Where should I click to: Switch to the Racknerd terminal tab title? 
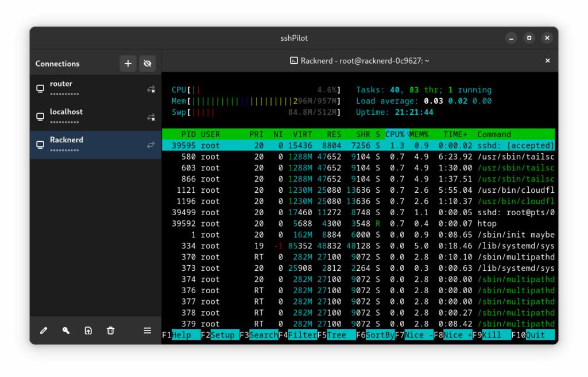[x=359, y=61]
